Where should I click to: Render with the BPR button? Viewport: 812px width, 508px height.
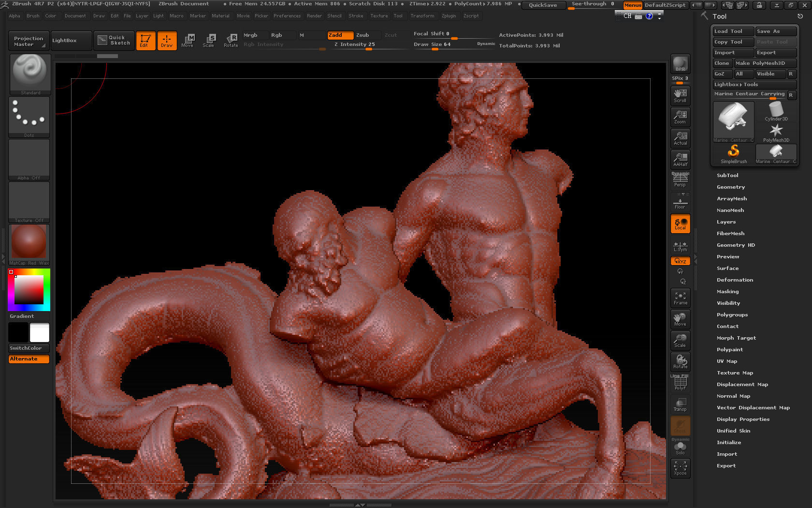coord(680,64)
